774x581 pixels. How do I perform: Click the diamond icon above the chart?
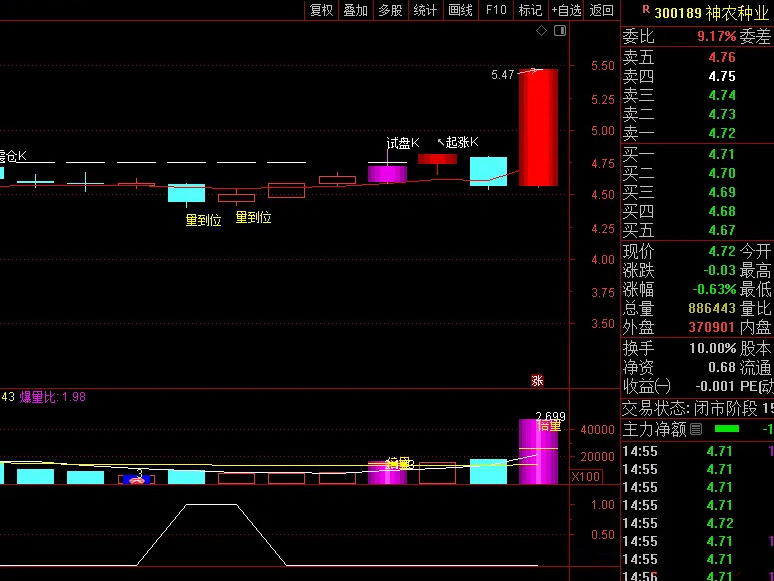pyautogui.click(x=542, y=31)
